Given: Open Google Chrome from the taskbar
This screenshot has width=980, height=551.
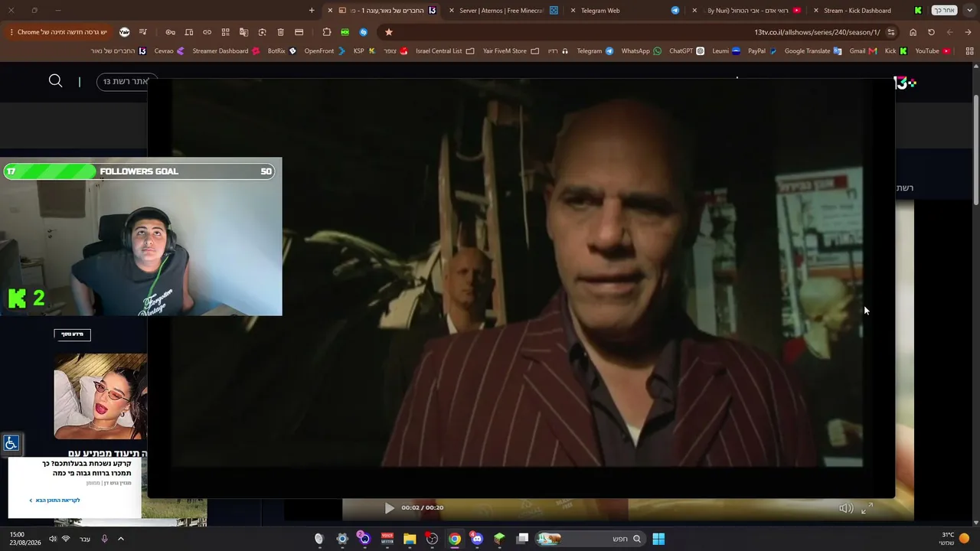Looking at the screenshot, I should 455,539.
